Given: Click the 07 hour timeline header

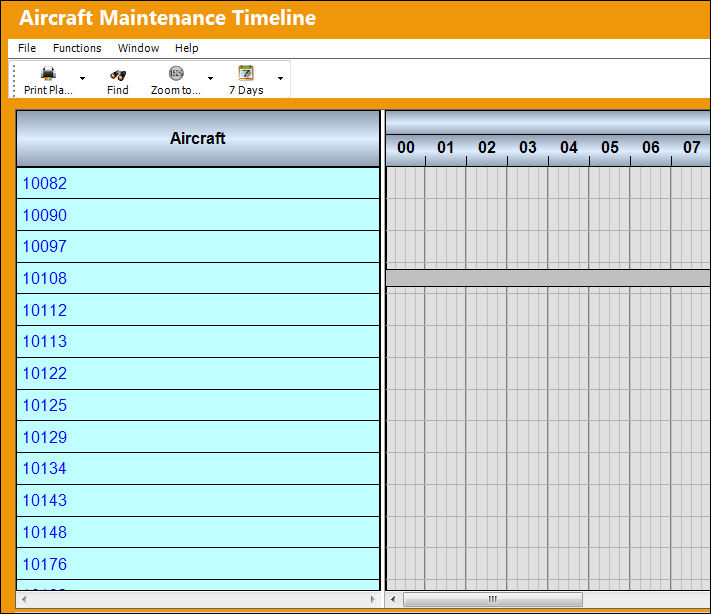Looking at the screenshot, I should pos(691,148).
